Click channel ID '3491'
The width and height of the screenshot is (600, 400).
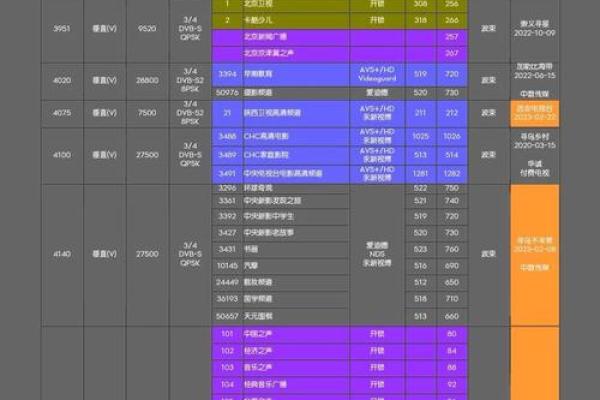(x=227, y=173)
